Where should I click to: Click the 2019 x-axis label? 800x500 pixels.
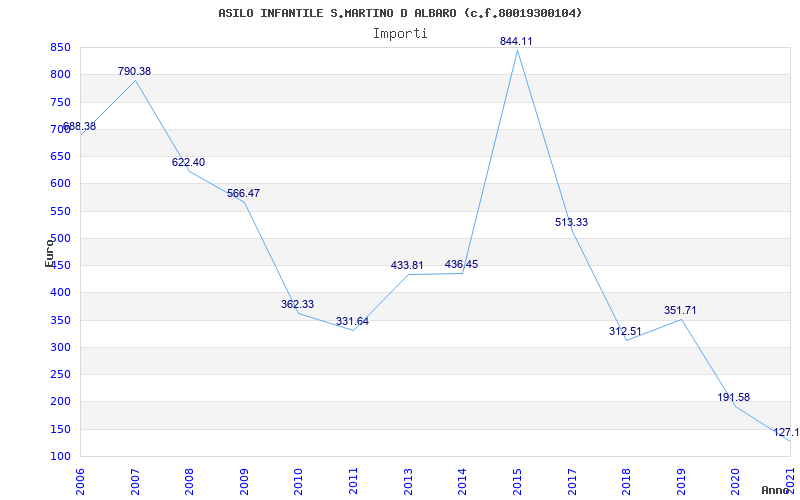click(x=681, y=481)
